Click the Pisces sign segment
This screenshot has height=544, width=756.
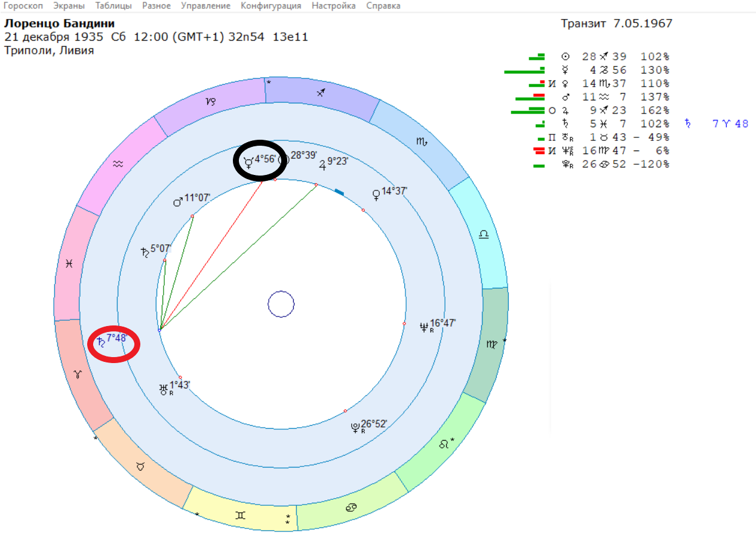pos(70,263)
